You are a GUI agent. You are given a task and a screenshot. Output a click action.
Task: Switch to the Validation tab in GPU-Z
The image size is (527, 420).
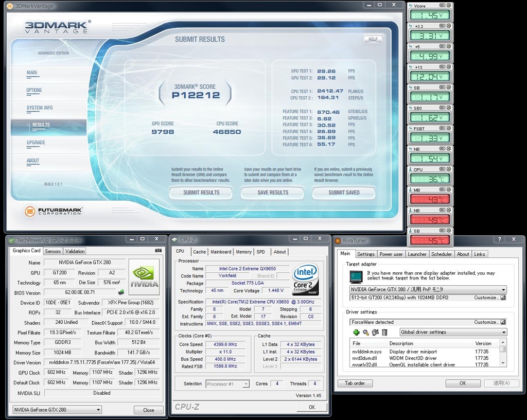click(75, 251)
